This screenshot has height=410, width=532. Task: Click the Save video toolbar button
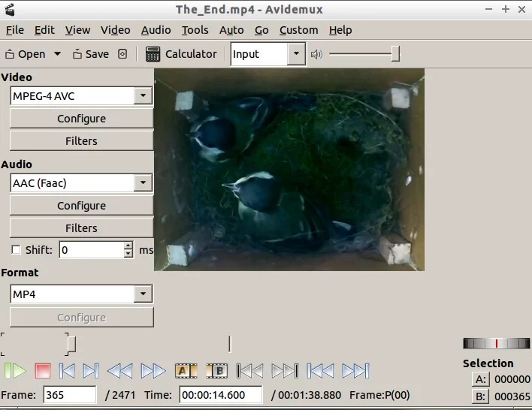(x=91, y=54)
